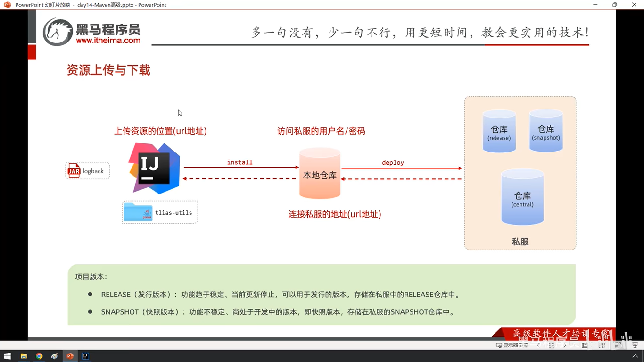Screen dimensions: 644x362
Task: Open the paint palette app in taskbar
Action: coord(55,356)
